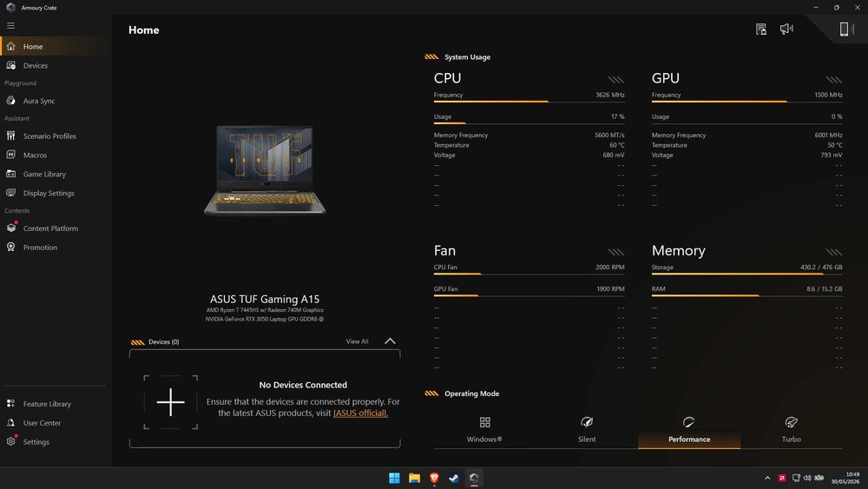Open Steam from taskbar
The image size is (868, 489).
click(x=454, y=478)
